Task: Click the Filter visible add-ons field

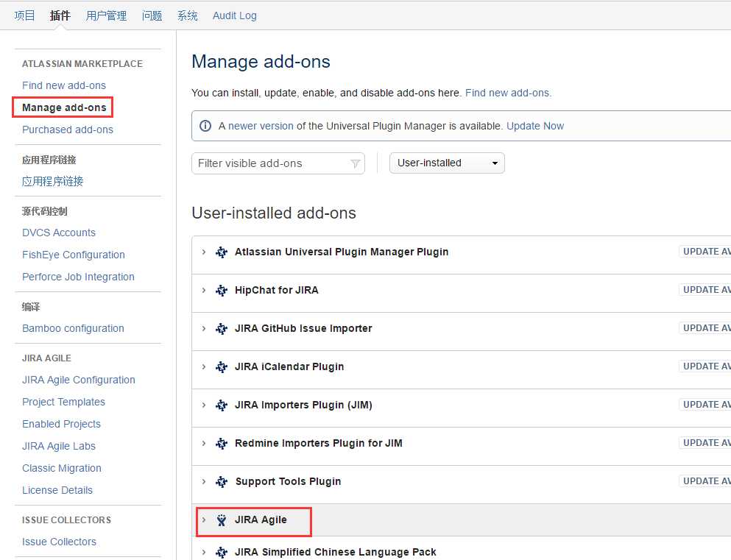Action: coord(278,163)
